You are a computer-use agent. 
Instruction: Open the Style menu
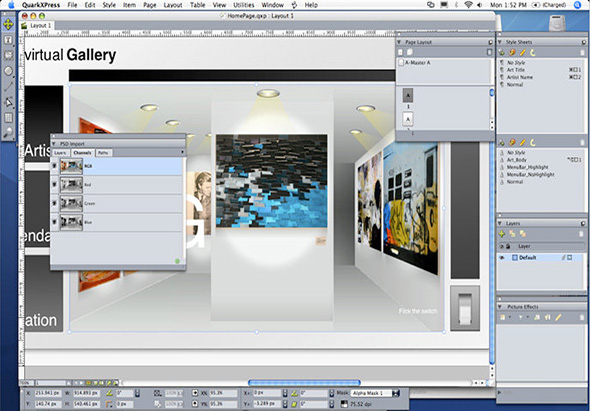tap(109, 5)
